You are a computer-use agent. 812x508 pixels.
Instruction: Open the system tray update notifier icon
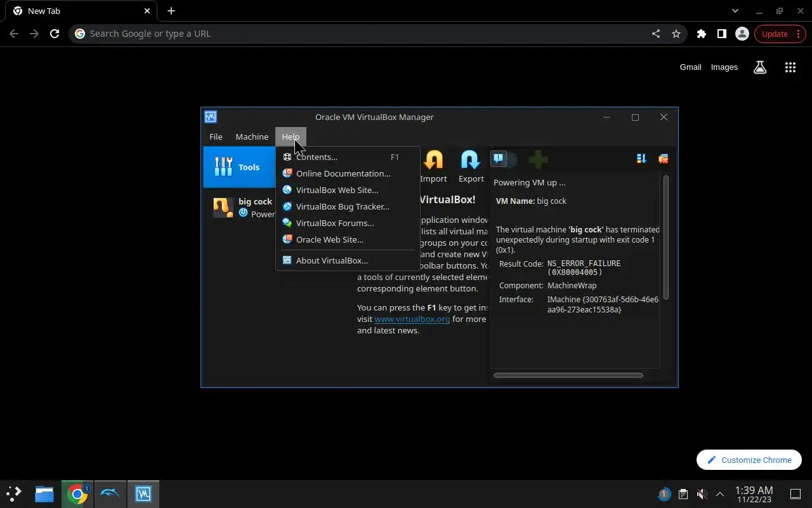[664, 494]
